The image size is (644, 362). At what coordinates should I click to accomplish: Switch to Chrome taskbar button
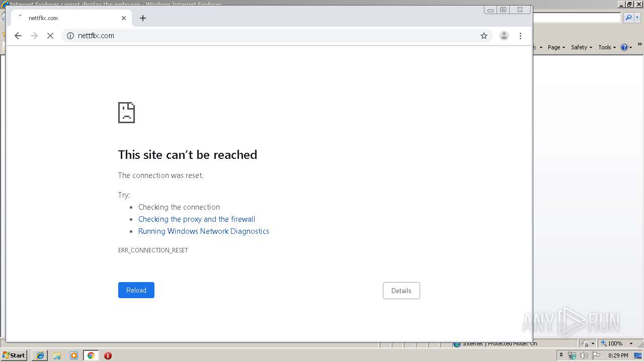91,355
